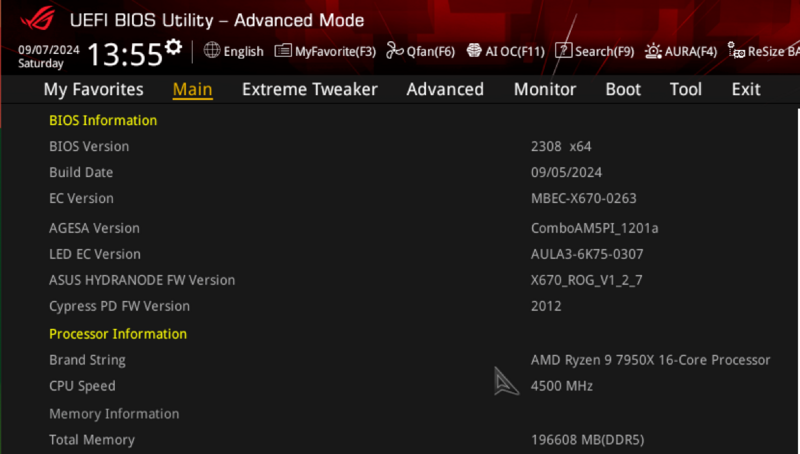
Task: Select the Memory Information heading
Action: coord(114,414)
